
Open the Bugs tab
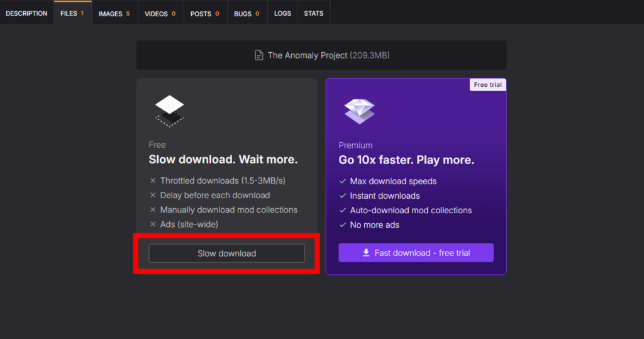tap(246, 13)
